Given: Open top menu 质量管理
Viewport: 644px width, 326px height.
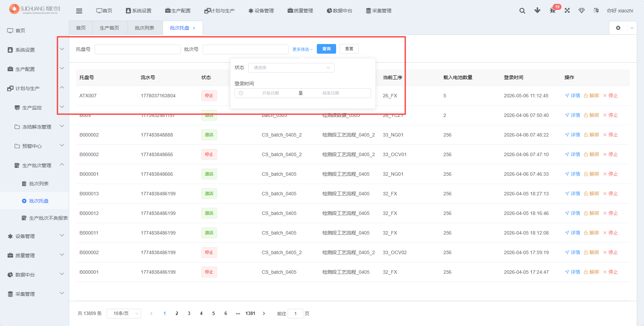Looking at the screenshot, I should coord(300,11).
